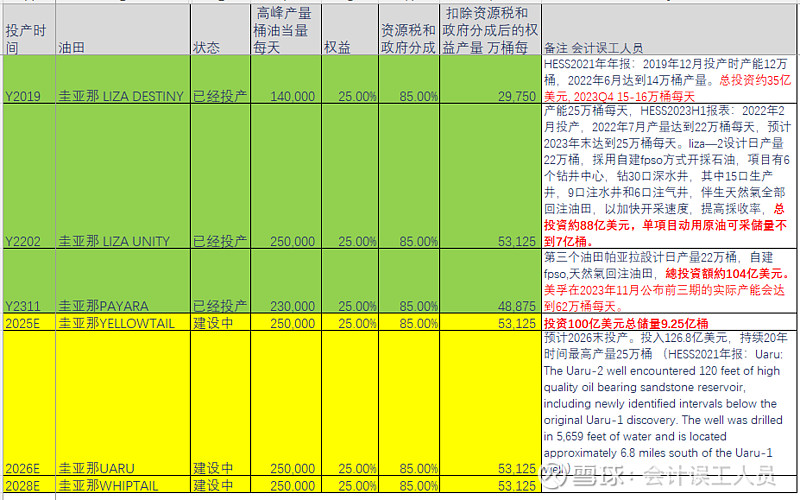800x500 pixels.
Task: Select 已经投产 in the LIZA DESTINY row
Action: [220, 80]
